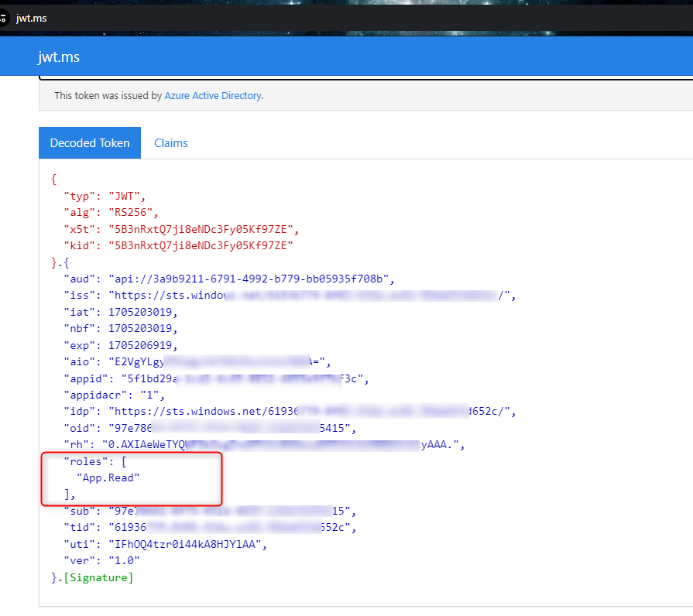Image resolution: width=693 pixels, height=616 pixels.
Task: Click the token input box bottom edge
Action: 364,79
